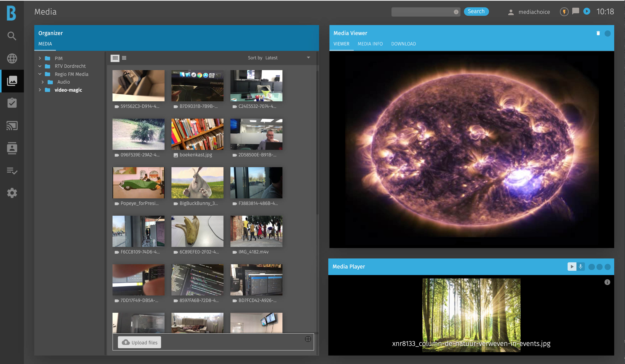
Task: Toggle the microphone mode in Media Player
Action: [x=581, y=267]
